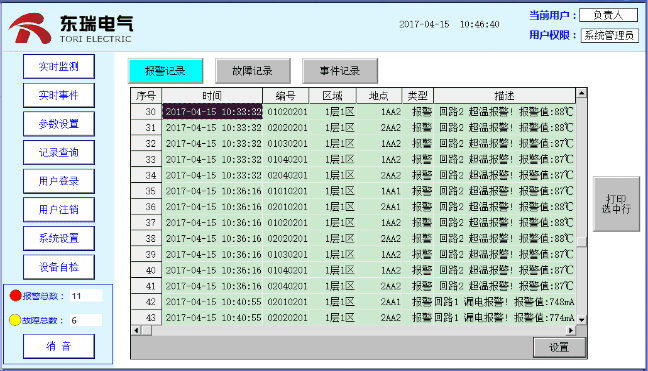This screenshot has width=648, height=371.
Task: Click the 区域 column header
Action: pos(333,96)
